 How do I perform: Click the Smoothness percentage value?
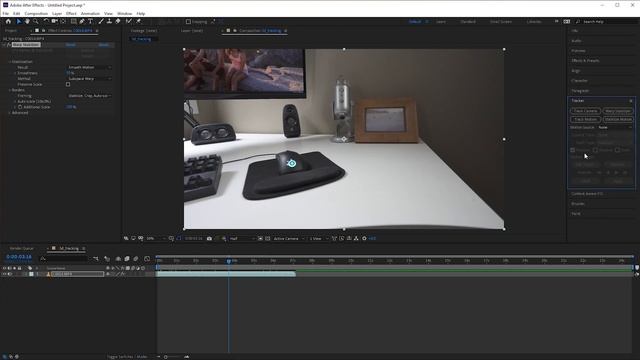(70, 73)
